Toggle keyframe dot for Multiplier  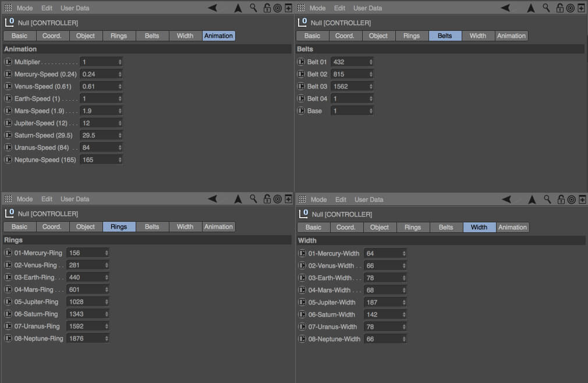pyautogui.click(x=8, y=62)
